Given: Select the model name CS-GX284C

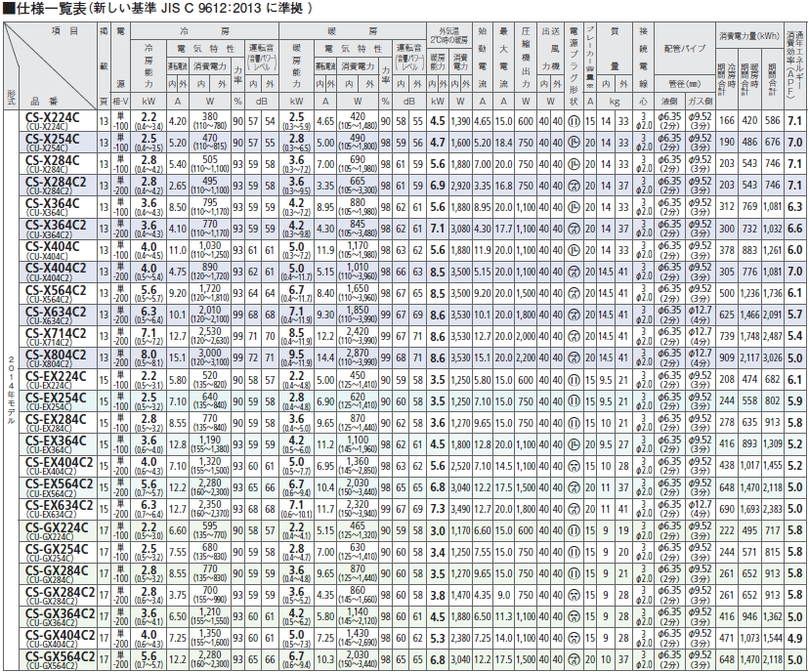Looking at the screenshot, I should (x=57, y=570).
